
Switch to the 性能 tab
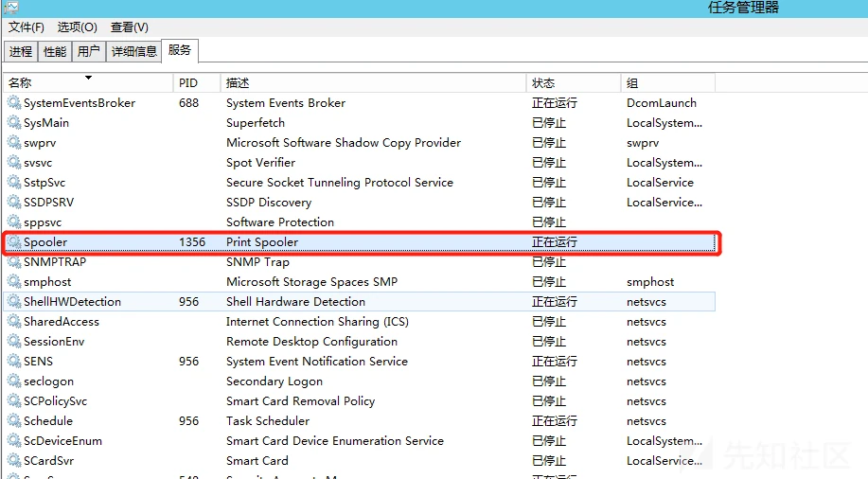(55, 51)
